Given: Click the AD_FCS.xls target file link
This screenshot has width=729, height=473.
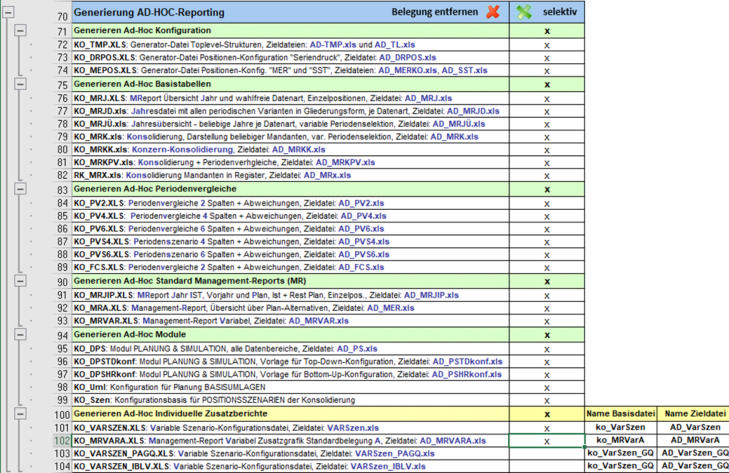Looking at the screenshot, I should pyautogui.click(x=363, y=267).
